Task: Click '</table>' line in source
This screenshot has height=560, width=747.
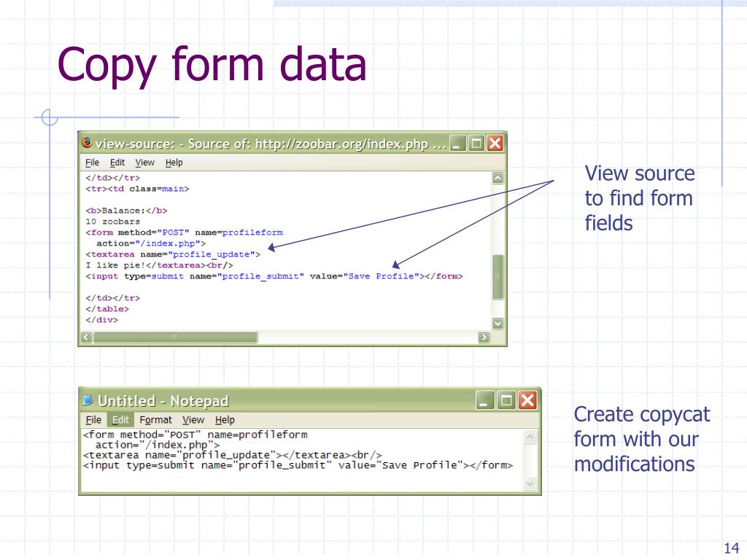Action: pyautogui.click(x=107, y=309)
